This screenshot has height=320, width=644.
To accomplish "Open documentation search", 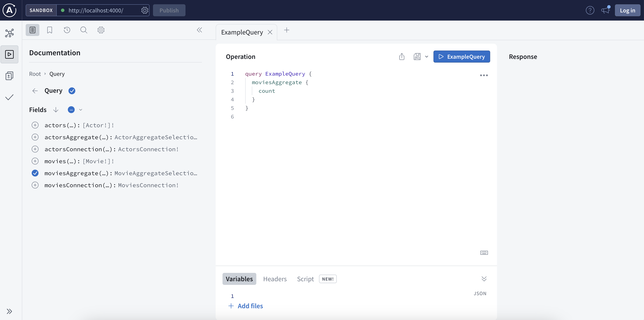I will [x=84, y=30].
